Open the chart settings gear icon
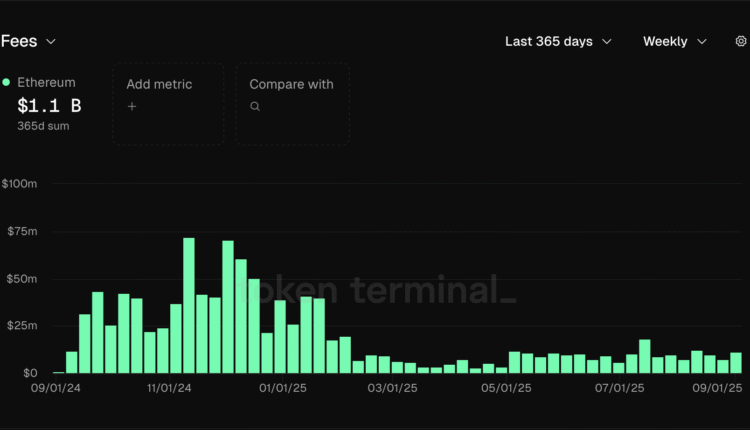 click(x=740, y=41)
